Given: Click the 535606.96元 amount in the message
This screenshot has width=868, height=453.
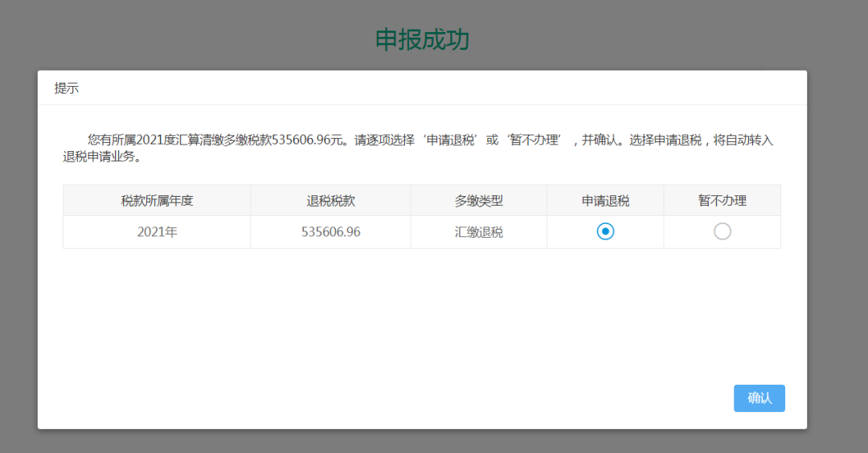Looking at the screenshot, I should [309, 140].
